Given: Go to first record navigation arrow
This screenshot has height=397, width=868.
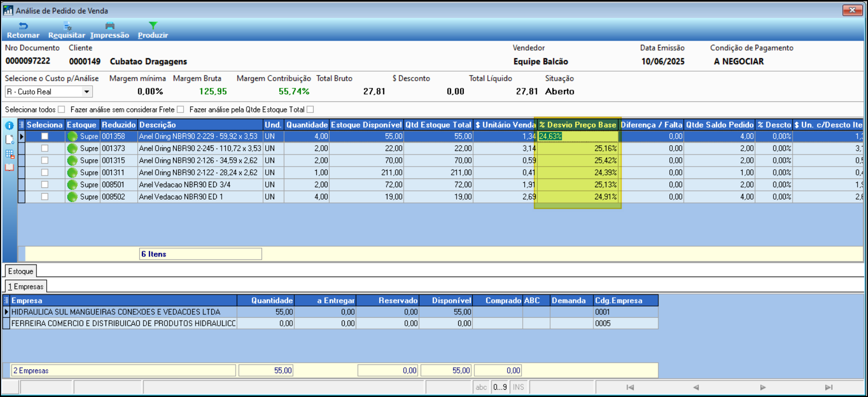Looking at the screenshot, I should click(x=630, y=387).
